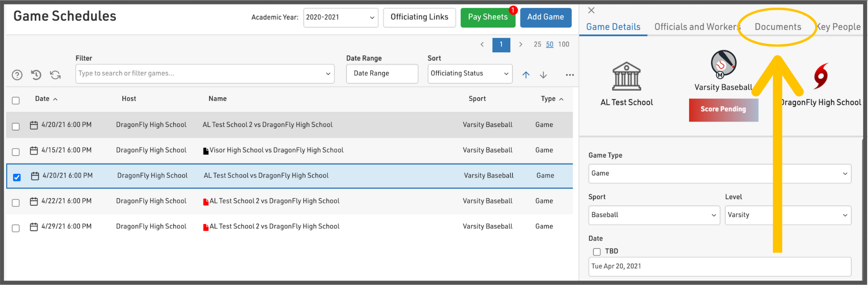The image size is (868, 285).
Task: Click the help question mark icon
Action: [17, 75]
